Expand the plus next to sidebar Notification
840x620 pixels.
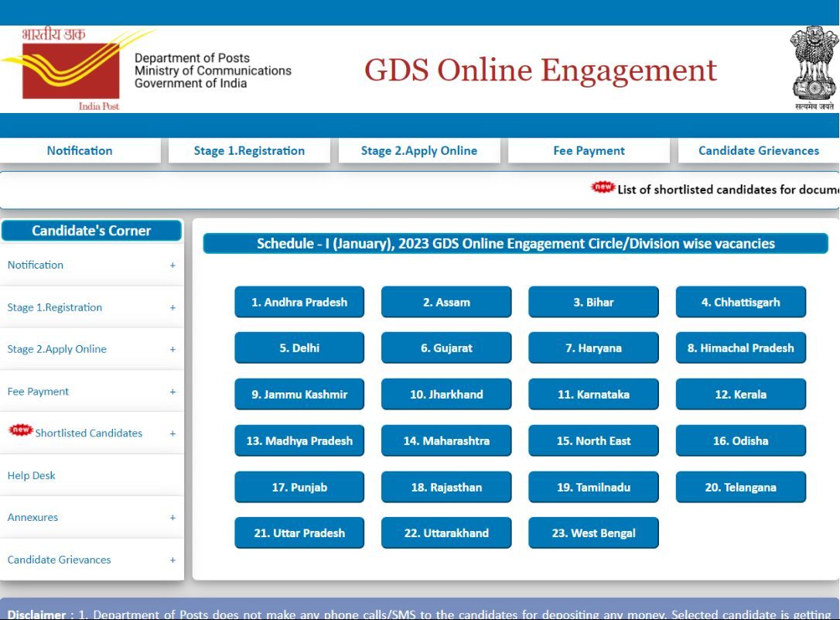pos(172,265)
